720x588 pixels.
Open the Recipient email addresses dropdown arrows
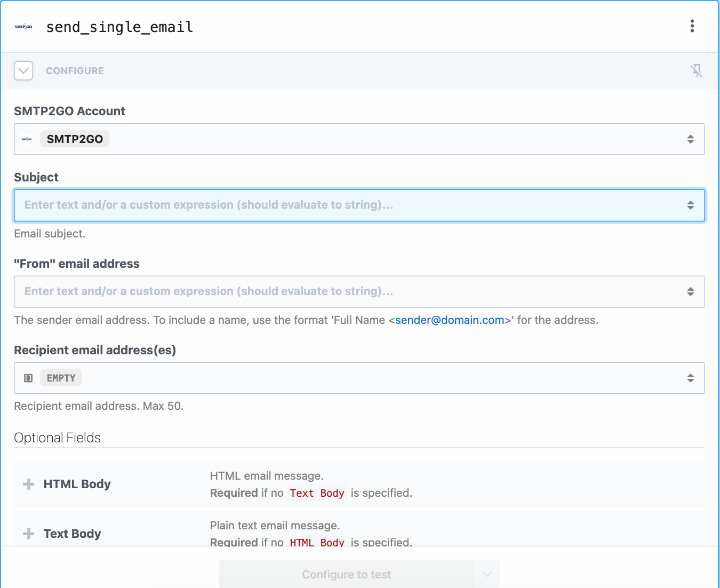[691, 378]
